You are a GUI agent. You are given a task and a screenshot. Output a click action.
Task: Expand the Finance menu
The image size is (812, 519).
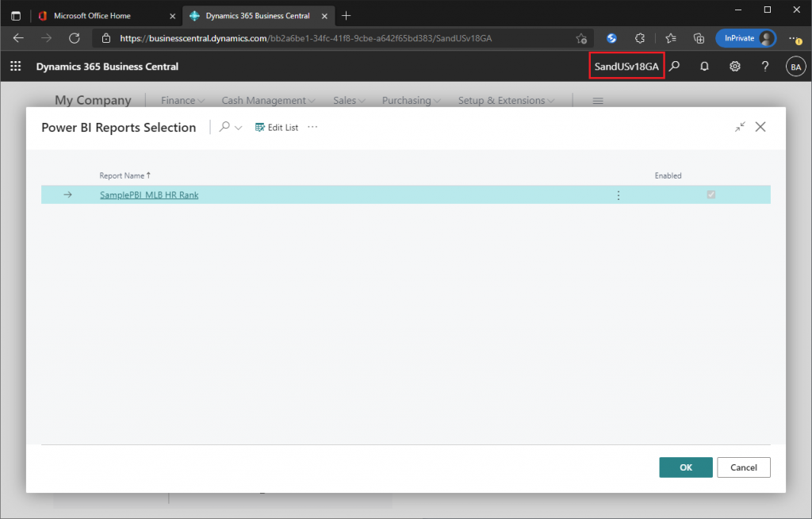click(x=183, y=100)
